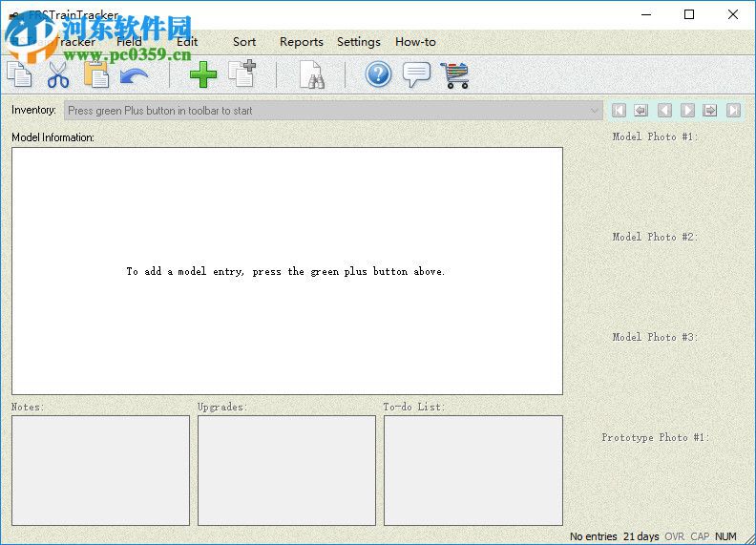
Task: Click the OVR status indicator
Action: click(x=674, y=536)
